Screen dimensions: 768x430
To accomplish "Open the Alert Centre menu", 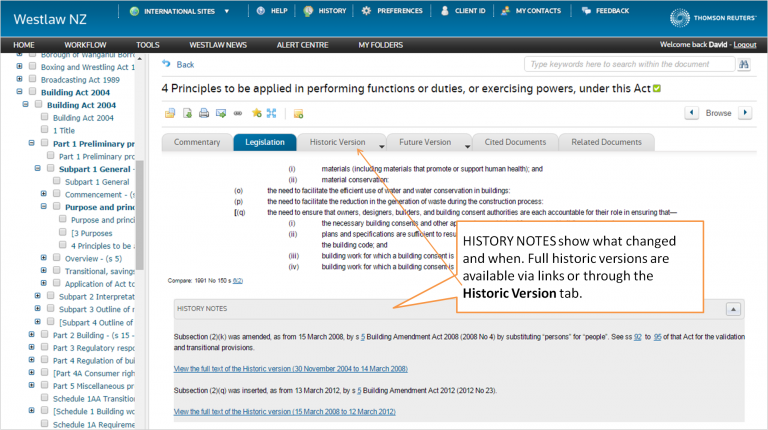I will click(303, 45).
